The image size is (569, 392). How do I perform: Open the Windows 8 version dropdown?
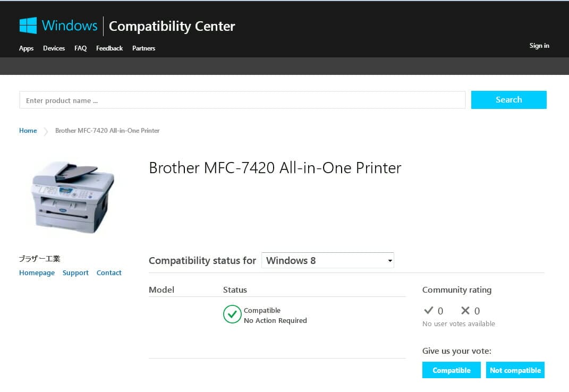click(x=328, y=260)
